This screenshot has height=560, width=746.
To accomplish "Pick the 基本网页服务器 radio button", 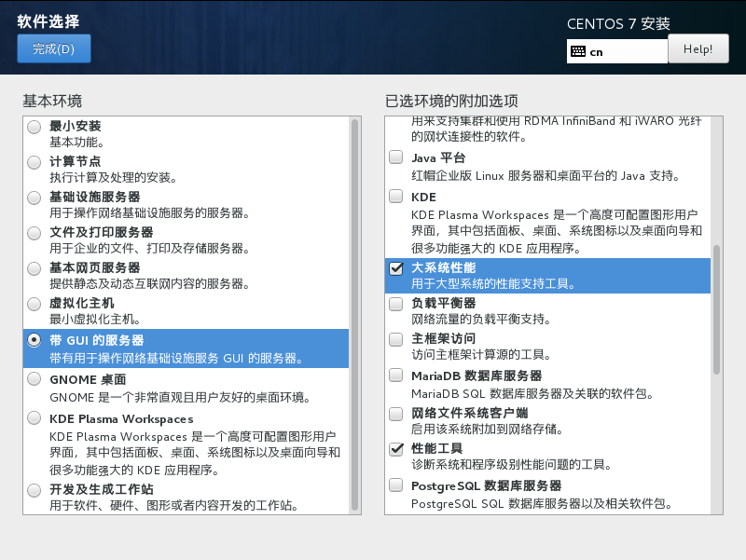I will tap(35, 268).
